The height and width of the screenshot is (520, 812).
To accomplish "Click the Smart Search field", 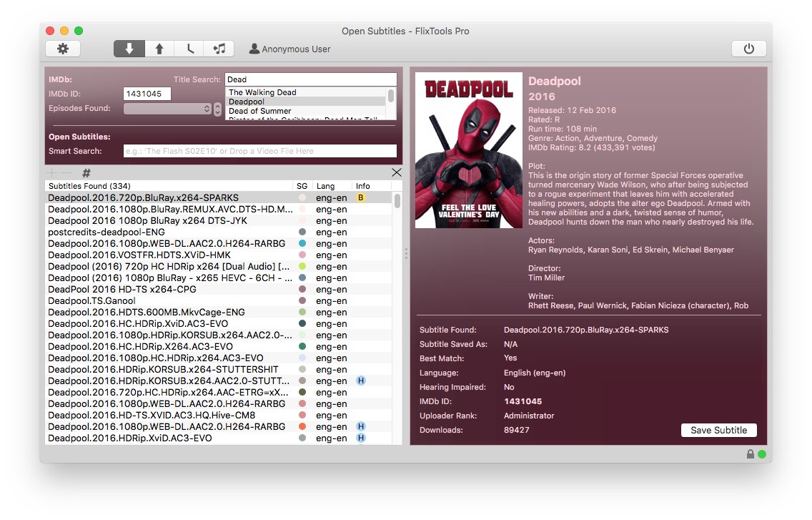I will click(260, 151).
